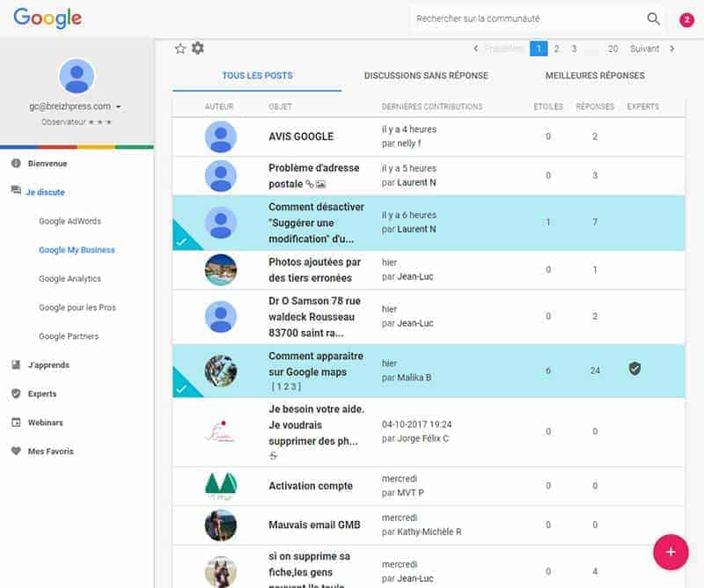Click the Webinars calendar icon
The image size is (704, 588).
click(x=16, y=423)
